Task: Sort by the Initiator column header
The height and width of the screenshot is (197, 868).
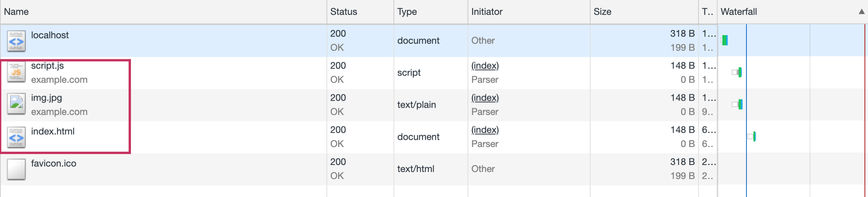Action: pos(487,12)
